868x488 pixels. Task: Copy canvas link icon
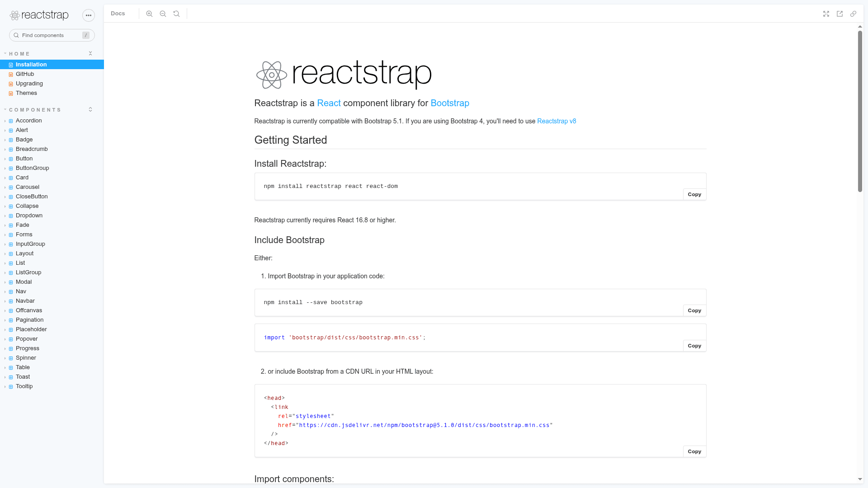853,14
